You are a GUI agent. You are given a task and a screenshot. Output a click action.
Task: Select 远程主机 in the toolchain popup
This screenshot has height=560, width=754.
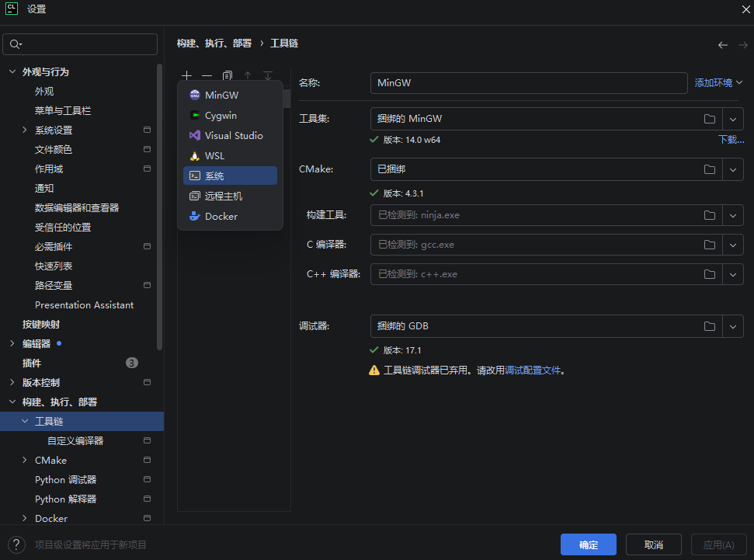[x=231, y=196]
